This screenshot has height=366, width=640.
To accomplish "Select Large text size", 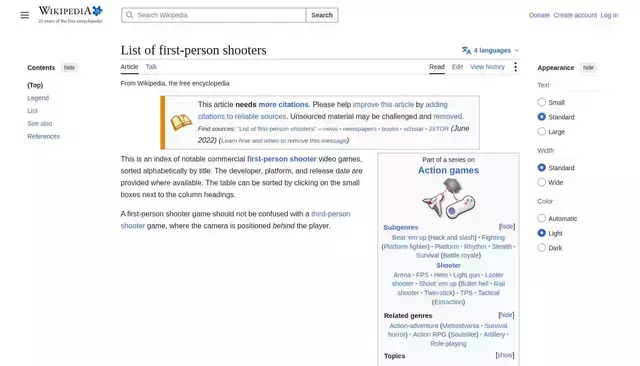I will [x=542, y=131].
